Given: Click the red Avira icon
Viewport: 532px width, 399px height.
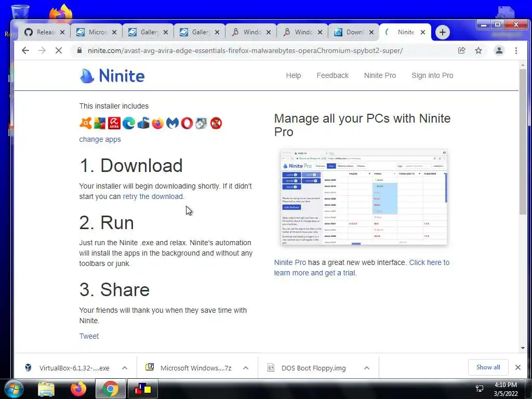Looking at the screenshot, I should click(x=114, y=123).
